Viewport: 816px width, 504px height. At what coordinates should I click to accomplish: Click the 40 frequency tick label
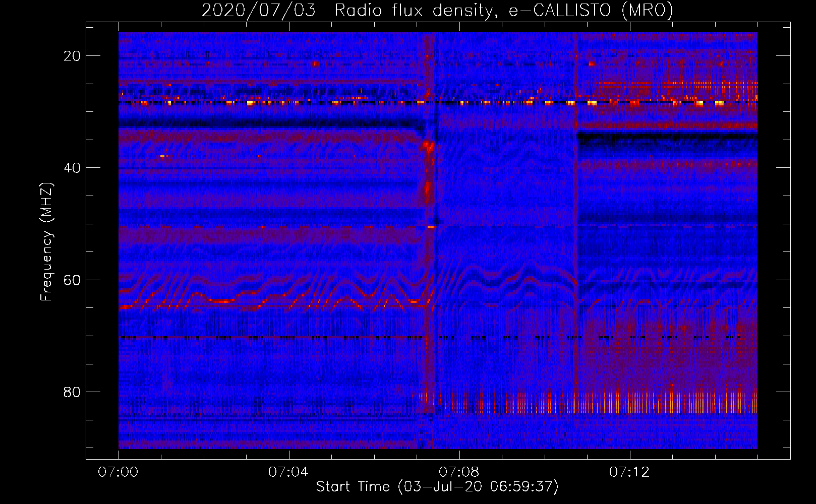tap(72, 168)
